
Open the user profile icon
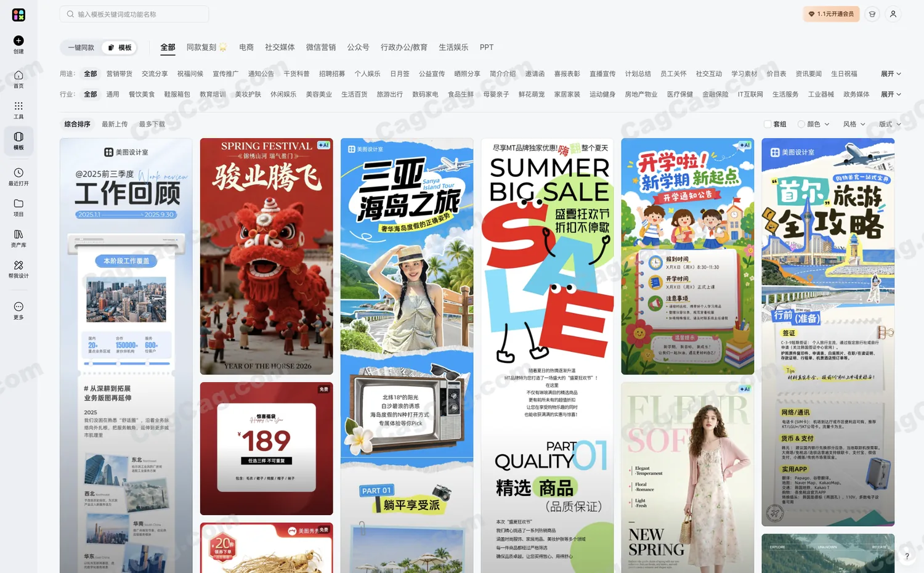click(893, 14)
